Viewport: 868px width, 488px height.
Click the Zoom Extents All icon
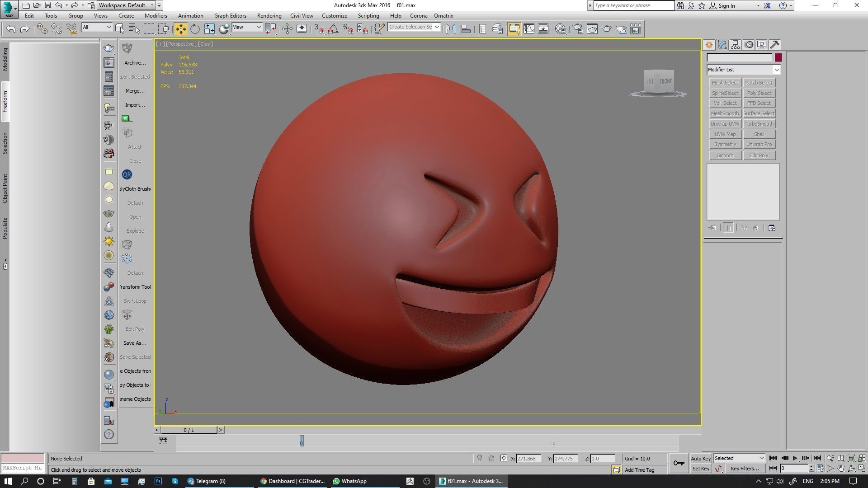point(862,458)
